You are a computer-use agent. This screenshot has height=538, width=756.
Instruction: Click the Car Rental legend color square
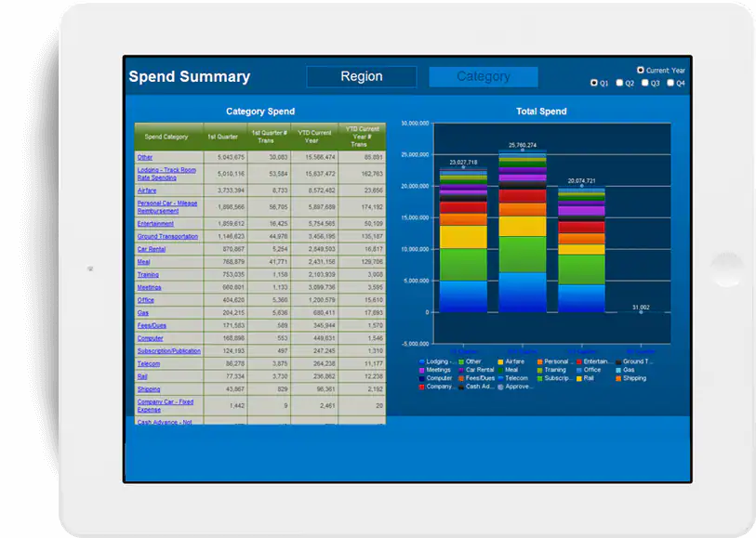[x=460, y=371]
